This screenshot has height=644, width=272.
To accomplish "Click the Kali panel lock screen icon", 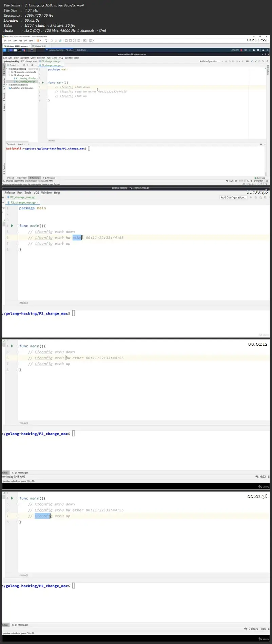I will 263,50.
